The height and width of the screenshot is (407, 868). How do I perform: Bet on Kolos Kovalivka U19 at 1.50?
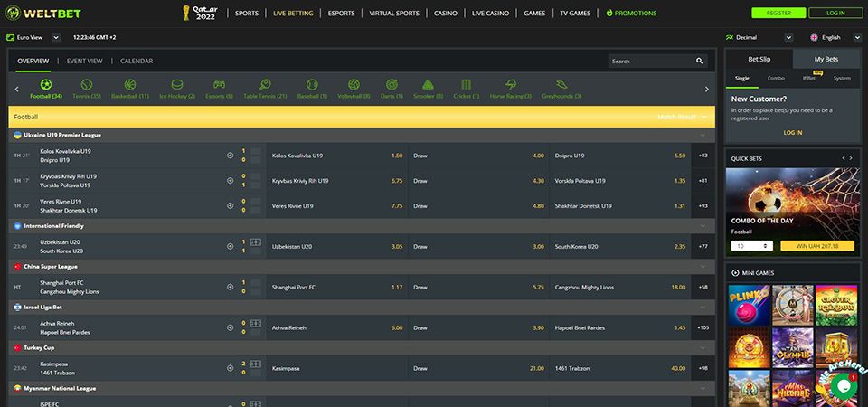tap(337, 156)
